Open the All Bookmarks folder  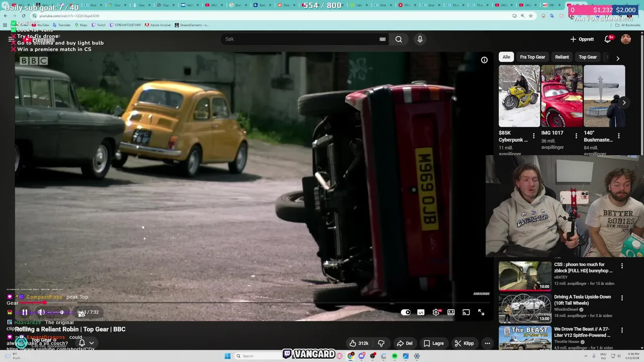click(x=627, y=25)
